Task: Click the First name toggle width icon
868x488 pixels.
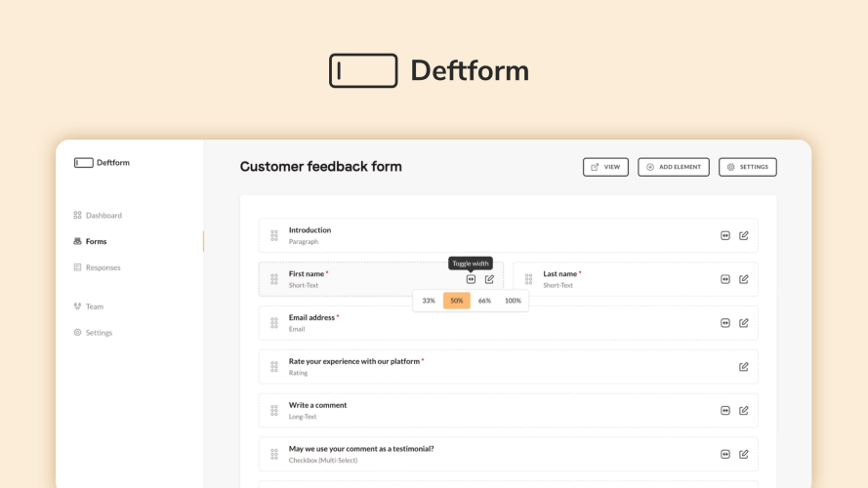Action: point(471,279)
